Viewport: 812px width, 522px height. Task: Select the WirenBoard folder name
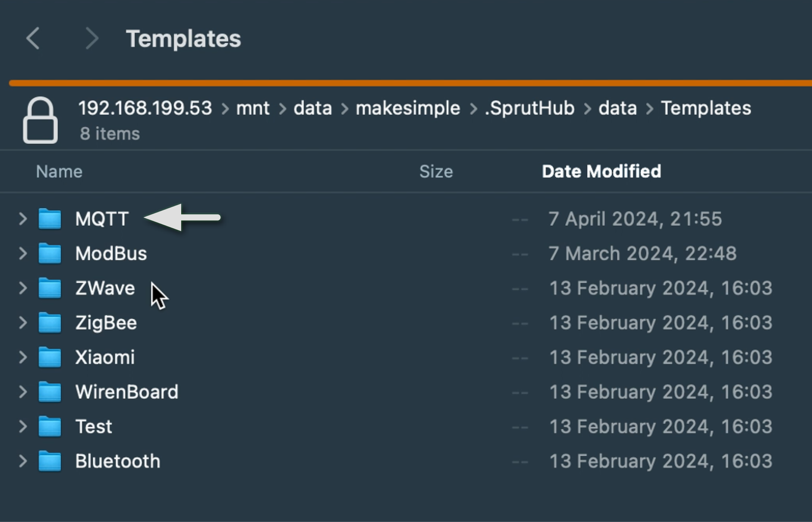coord(126,392)
